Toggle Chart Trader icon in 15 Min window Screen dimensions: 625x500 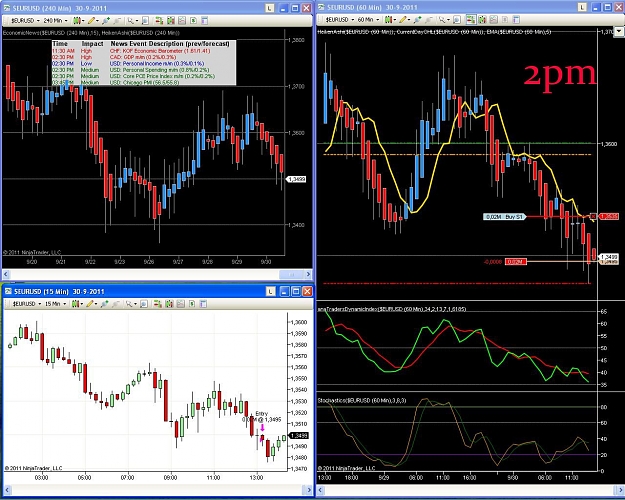point(158,304)
